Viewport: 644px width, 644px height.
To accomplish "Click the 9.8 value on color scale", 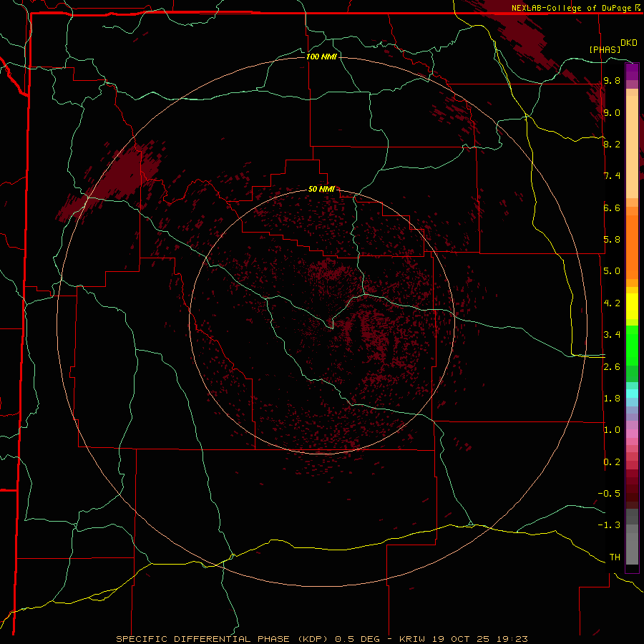I will 612,80.
